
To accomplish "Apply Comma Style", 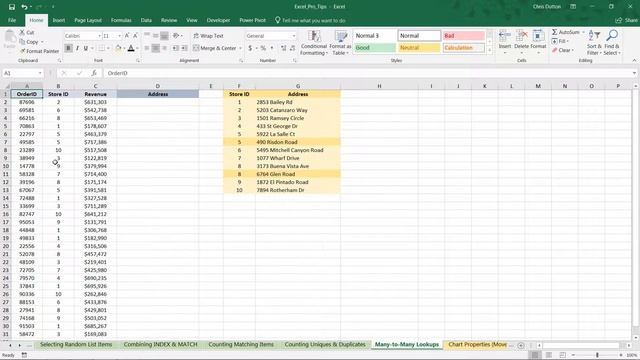I will pos(272,48).
